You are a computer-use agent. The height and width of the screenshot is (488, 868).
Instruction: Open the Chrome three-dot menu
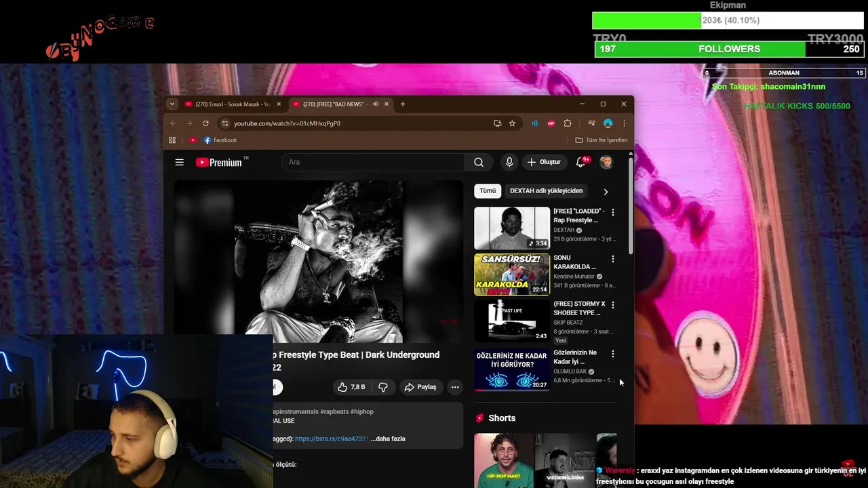tap(624, 123)
